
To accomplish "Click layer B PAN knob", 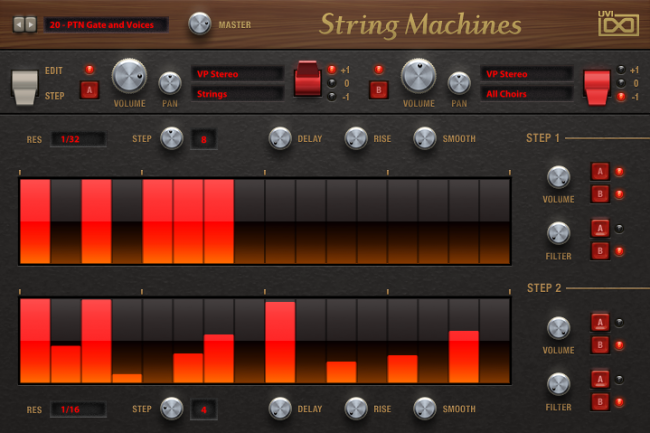I will [459, 83].
